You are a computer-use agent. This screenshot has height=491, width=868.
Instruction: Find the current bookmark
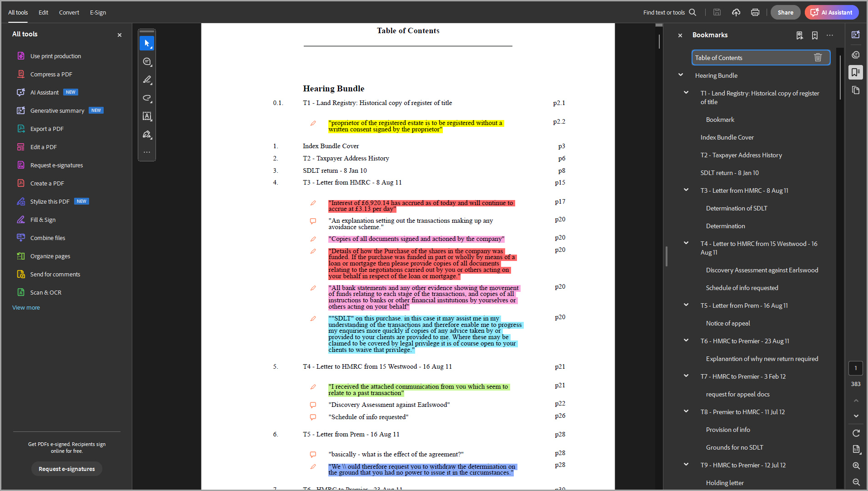coord(800,35)
